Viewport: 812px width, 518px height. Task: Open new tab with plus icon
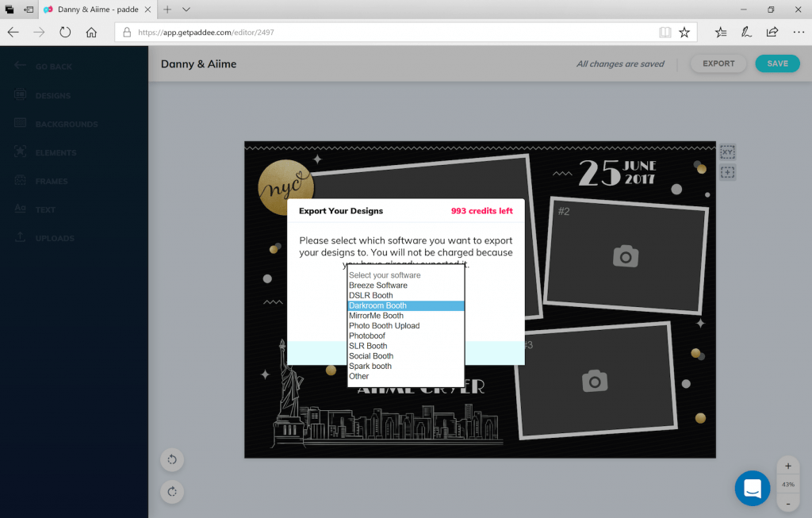point(167,10)
